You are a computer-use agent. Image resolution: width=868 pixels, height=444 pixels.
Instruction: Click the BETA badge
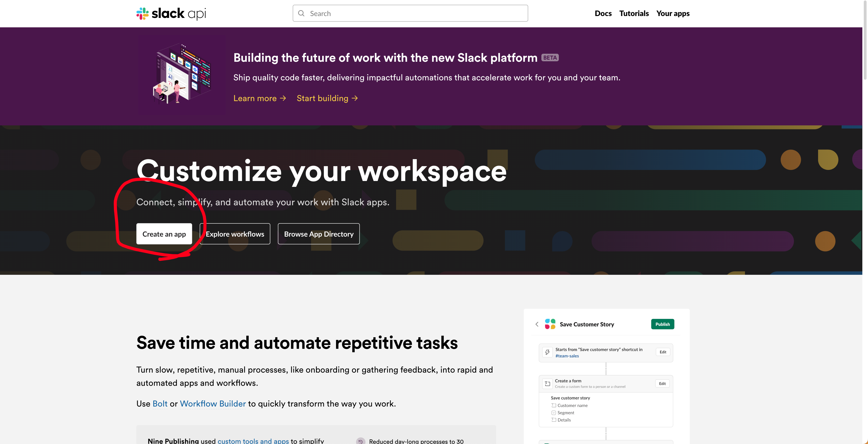point(550,58)
